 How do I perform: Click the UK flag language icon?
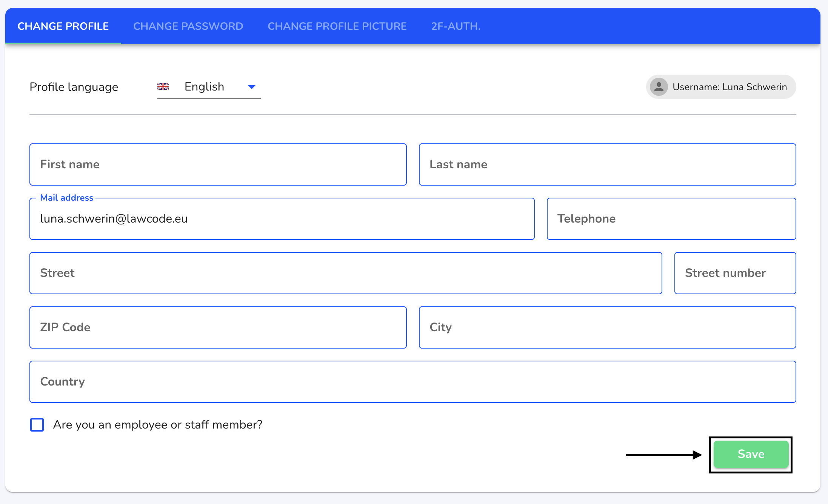tap(163, 87)
